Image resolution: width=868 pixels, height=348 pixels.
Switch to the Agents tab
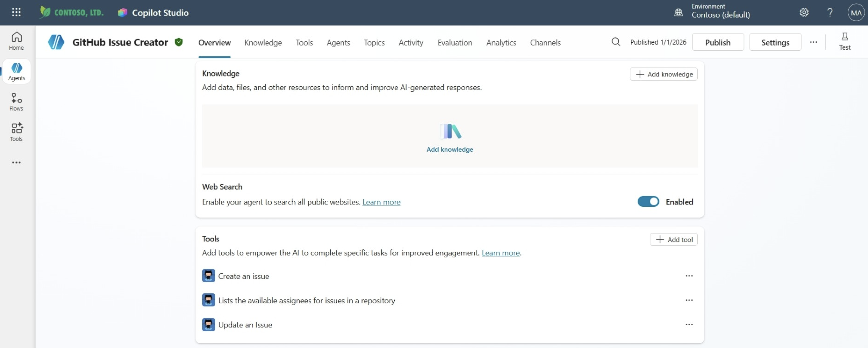tap(338, 43)
